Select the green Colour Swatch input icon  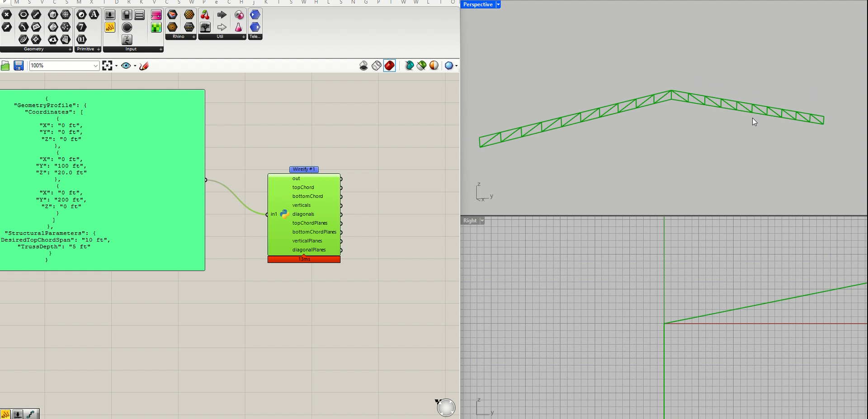click(156, 27)
